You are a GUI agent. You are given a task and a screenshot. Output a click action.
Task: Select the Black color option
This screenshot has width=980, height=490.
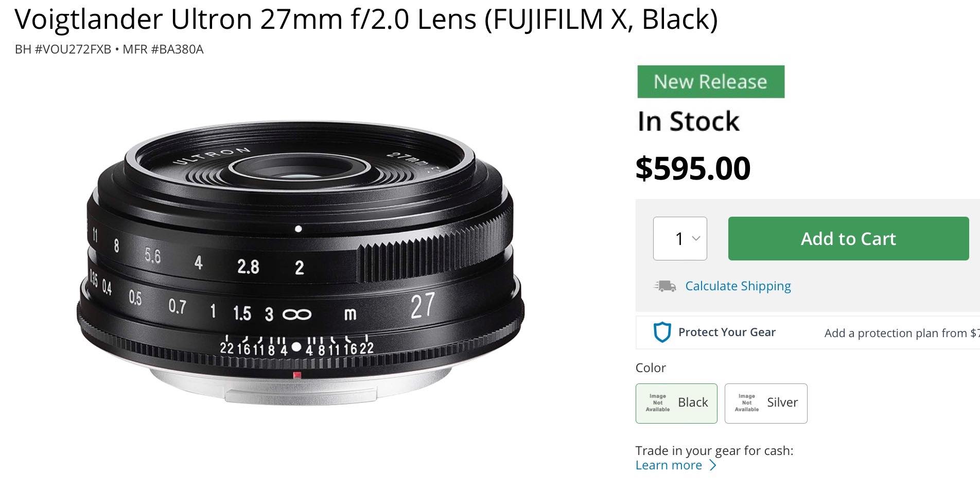point(676,403)
